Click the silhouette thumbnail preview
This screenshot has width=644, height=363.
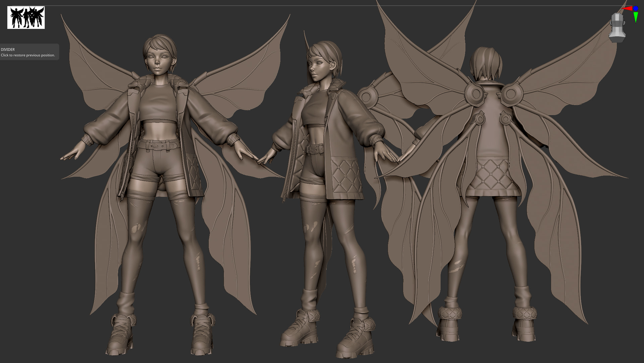pos(26,17)
